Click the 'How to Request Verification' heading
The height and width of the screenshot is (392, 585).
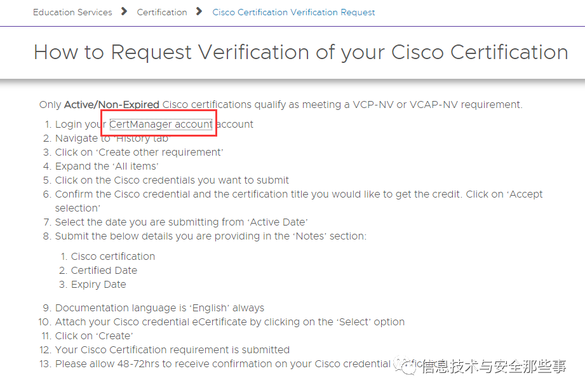300,52
